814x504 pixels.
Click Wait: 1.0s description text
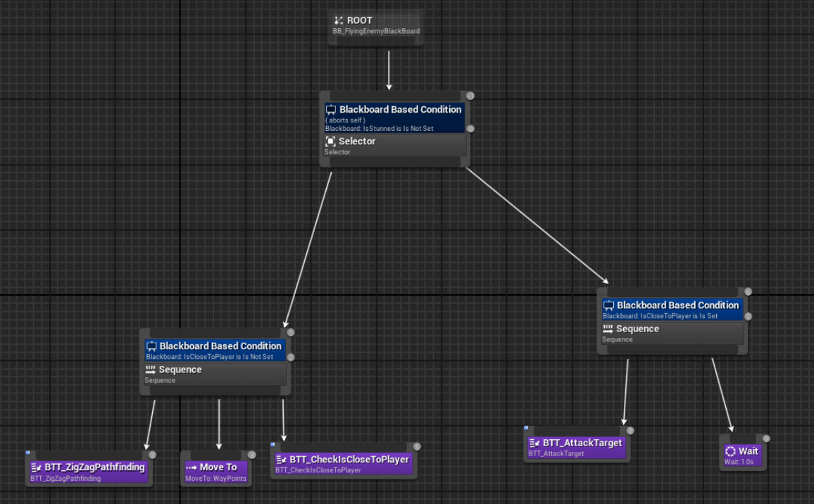pyautogui.click(x=739, y=462)
